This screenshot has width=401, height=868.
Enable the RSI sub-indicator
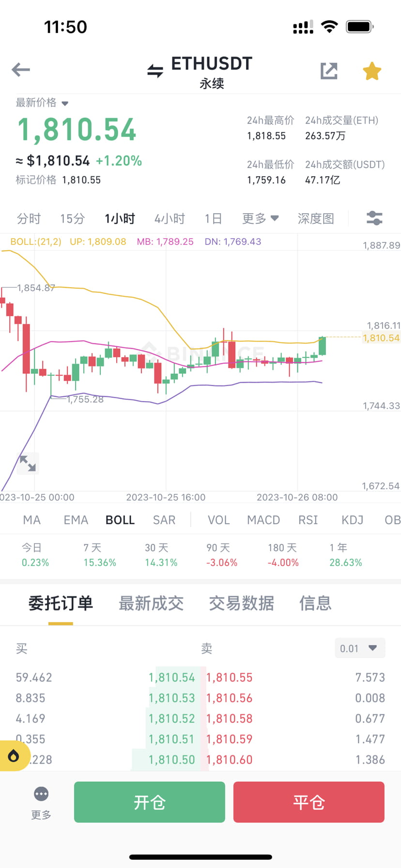[x=308, y=520]
